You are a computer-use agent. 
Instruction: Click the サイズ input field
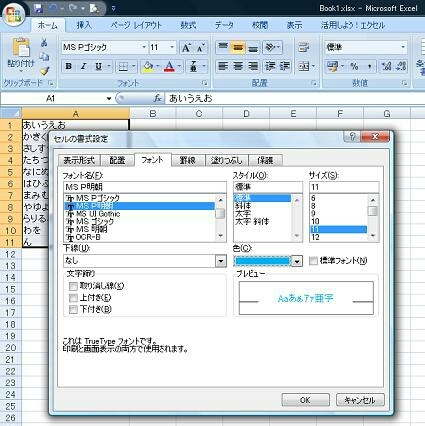(344, 187)
